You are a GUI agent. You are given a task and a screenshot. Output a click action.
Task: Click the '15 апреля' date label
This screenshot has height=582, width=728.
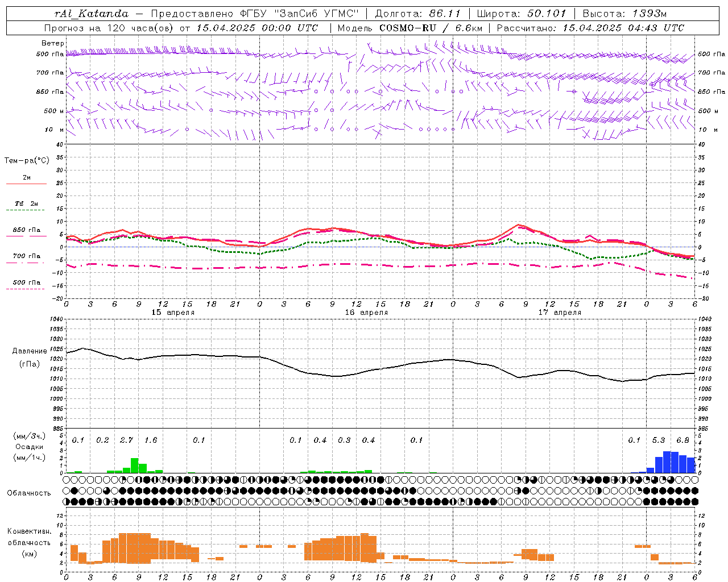click(x=173, y=313)
